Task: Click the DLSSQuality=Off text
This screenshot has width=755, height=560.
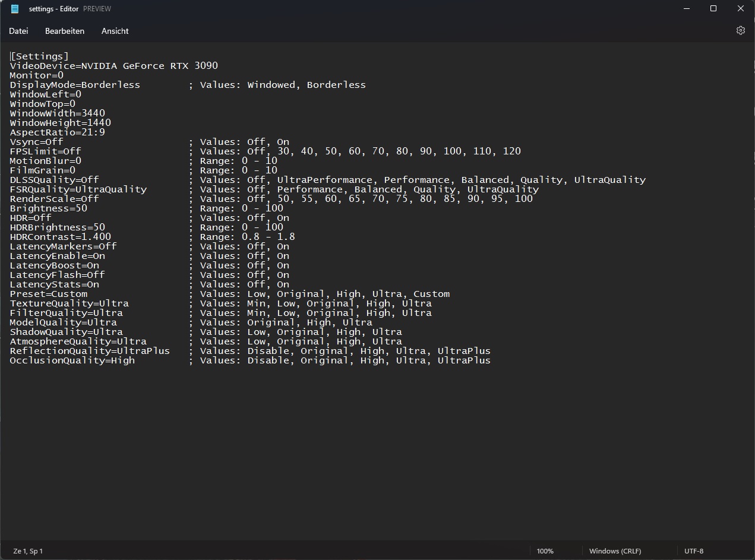Action: [x=55, y=180]
